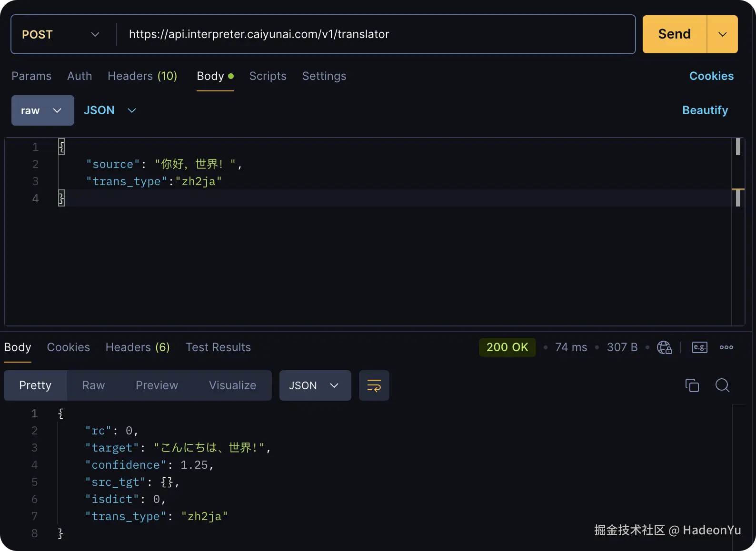Open the raw body type dropdown
The width and height of the screenshot is (756, 551).
42,110
